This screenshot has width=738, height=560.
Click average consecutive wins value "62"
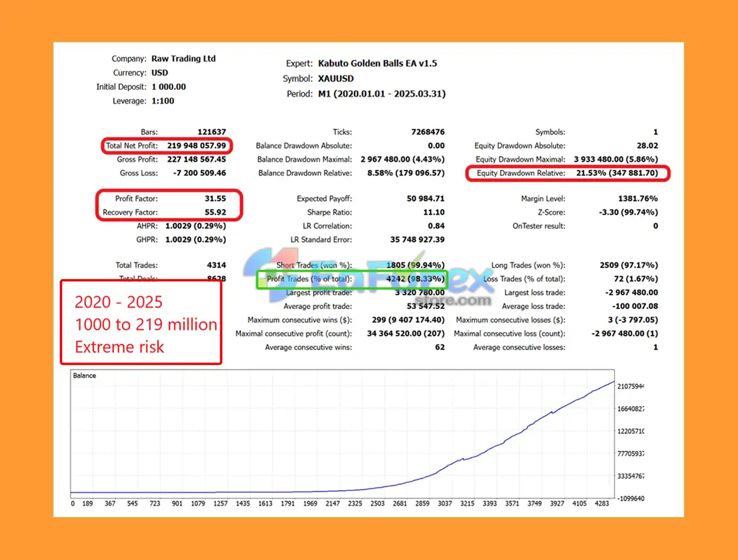(x=440, y=347)
